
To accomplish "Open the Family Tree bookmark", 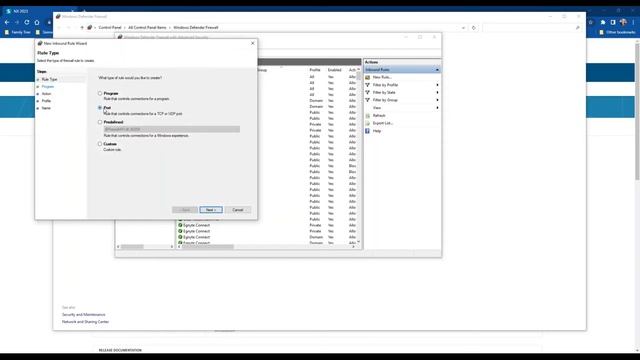I will tap(18, 32).
